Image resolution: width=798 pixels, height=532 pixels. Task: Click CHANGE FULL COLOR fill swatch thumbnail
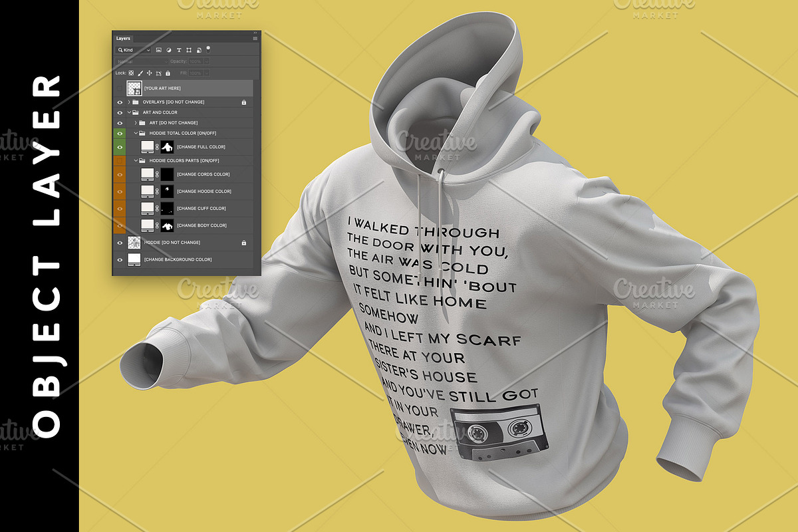point(148,147)
